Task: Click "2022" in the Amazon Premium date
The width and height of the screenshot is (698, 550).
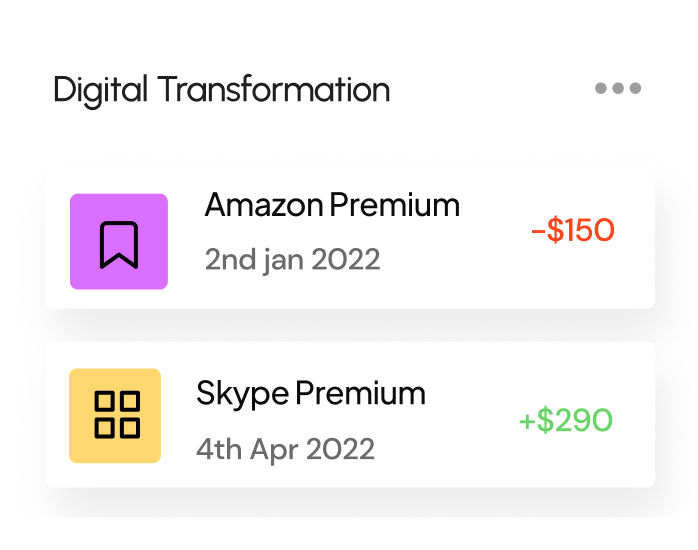Action: click(346, 260)
